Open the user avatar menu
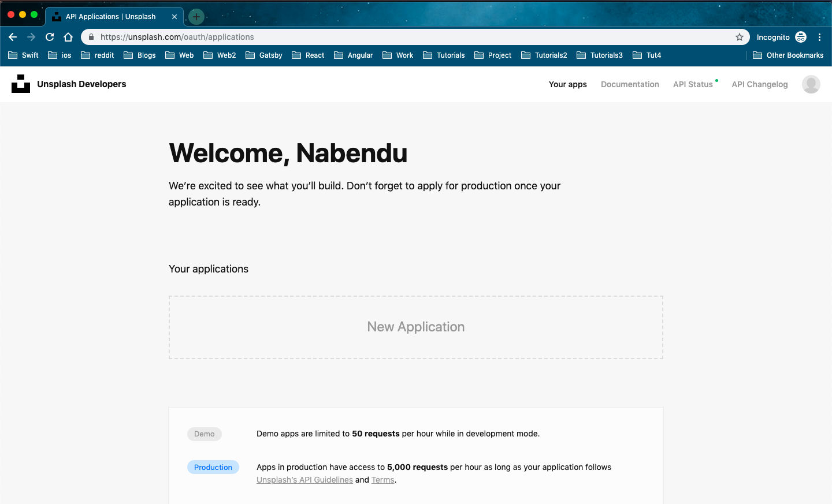The width and height of the screenshot is (832, 504). tap(811, 84)
